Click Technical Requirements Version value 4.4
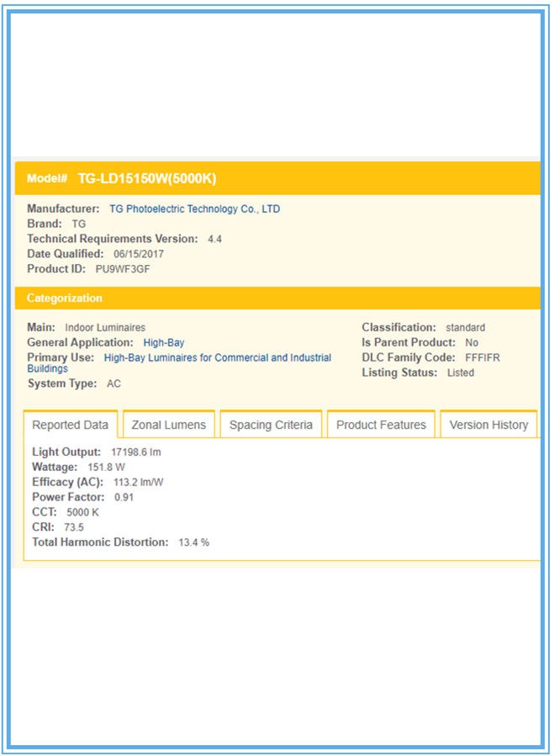The image size is (555, 756). (x=214, y=239)
